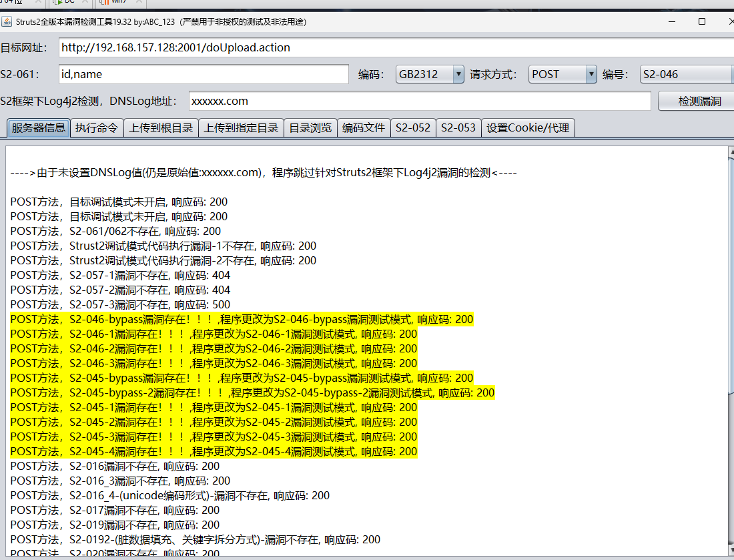The height and width of the screenshot is (560, 734).
Task: Select the 目录浏览 tab
Action: [x=310, y=128]
